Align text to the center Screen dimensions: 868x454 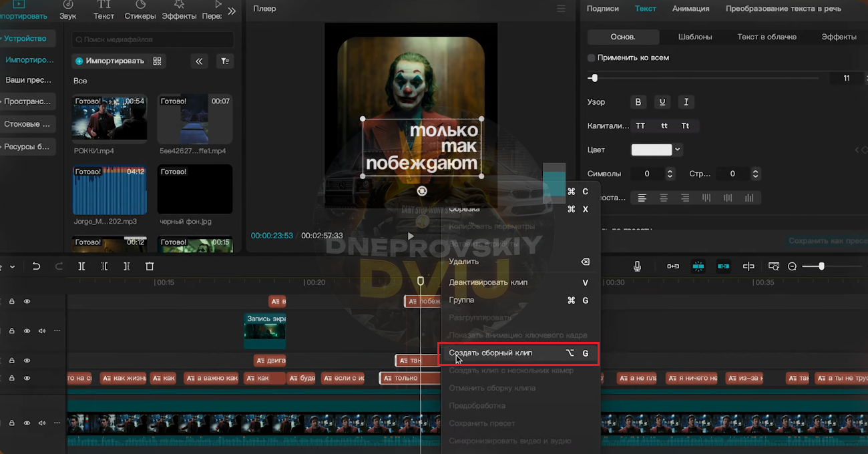664,198
